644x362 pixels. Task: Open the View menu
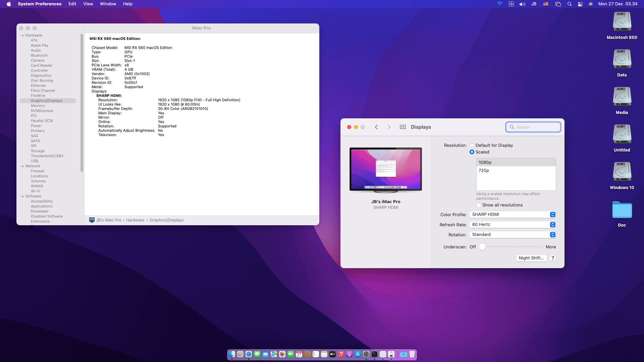(88, 4)
